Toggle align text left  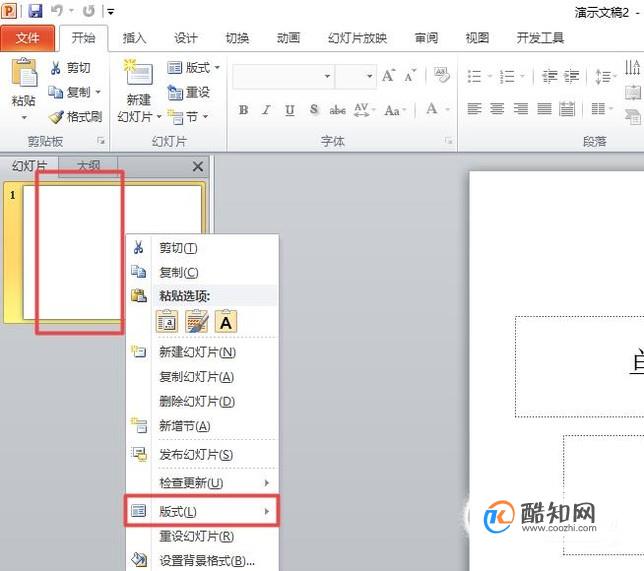(x=474, y=109)
